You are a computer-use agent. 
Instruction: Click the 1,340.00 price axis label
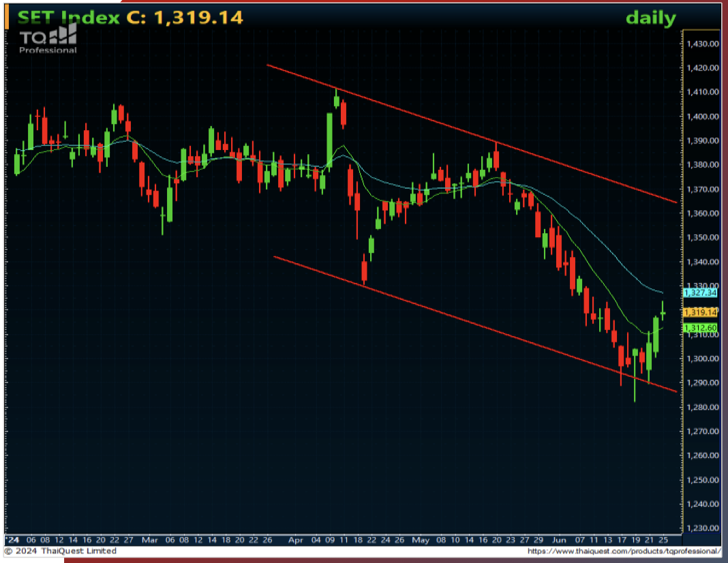coord(703,262)
